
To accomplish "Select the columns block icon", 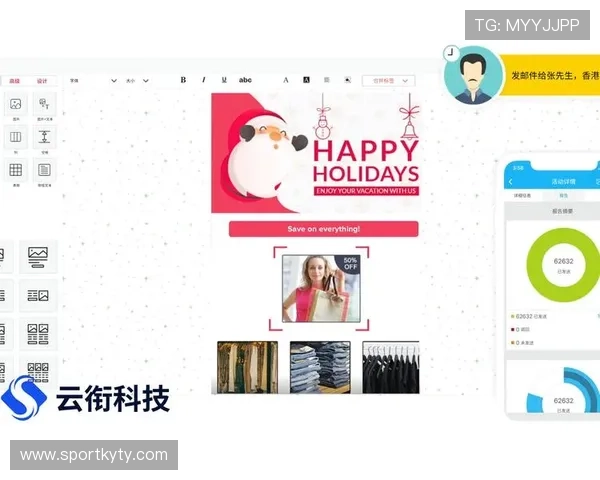I will (16, 137).
